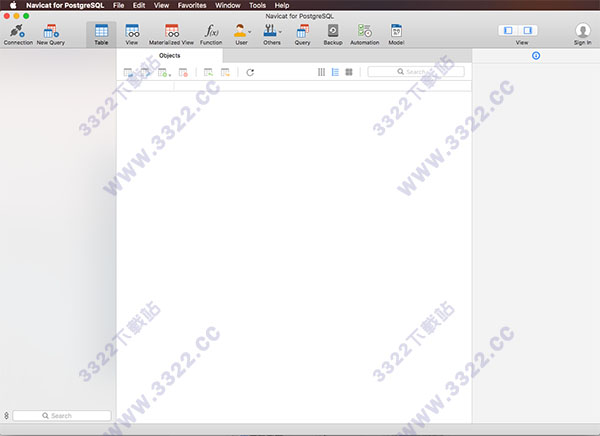Screen dimensions: 600x436
Task: Open the Window menu
Action: coord(228,5)
